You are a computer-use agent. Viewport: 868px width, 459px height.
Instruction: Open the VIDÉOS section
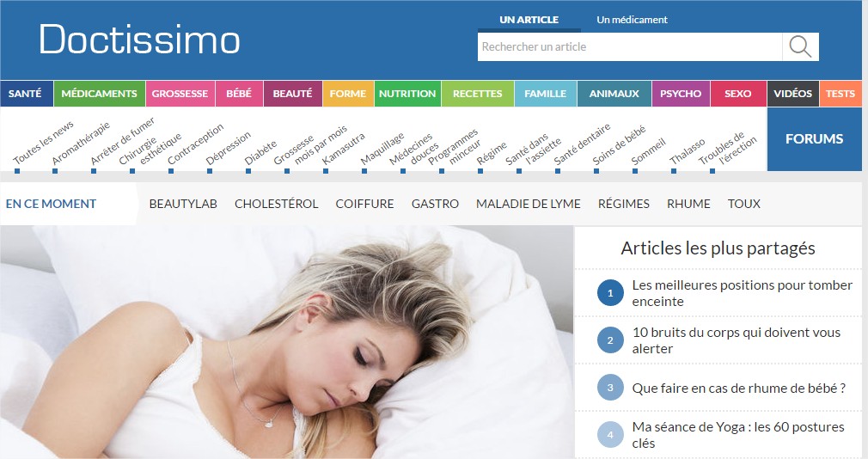coord(792,94)
